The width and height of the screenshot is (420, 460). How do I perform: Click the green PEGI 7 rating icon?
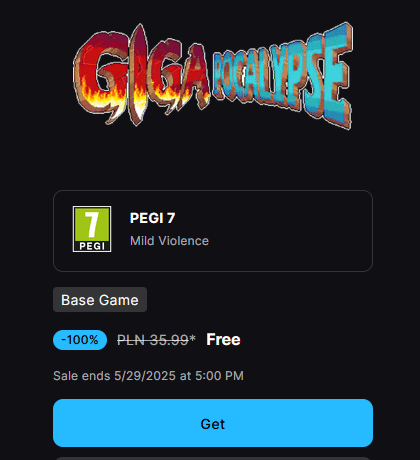[92, 229]
